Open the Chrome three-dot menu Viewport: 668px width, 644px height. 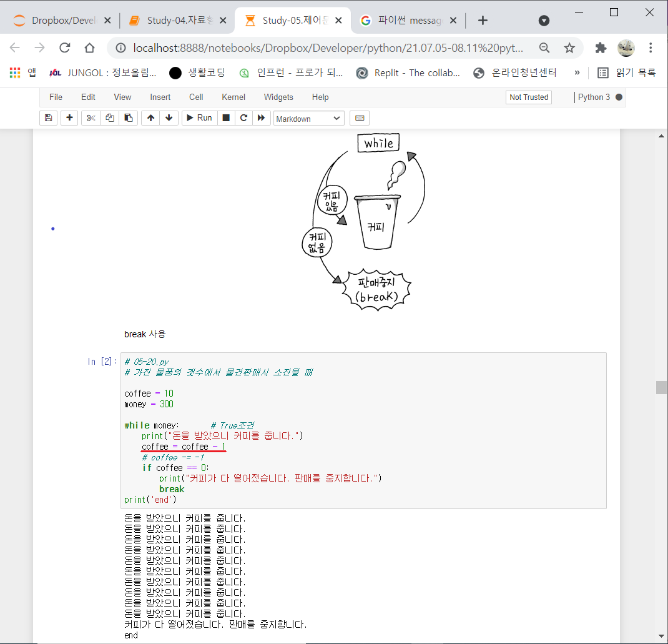(x=651, y=47)
